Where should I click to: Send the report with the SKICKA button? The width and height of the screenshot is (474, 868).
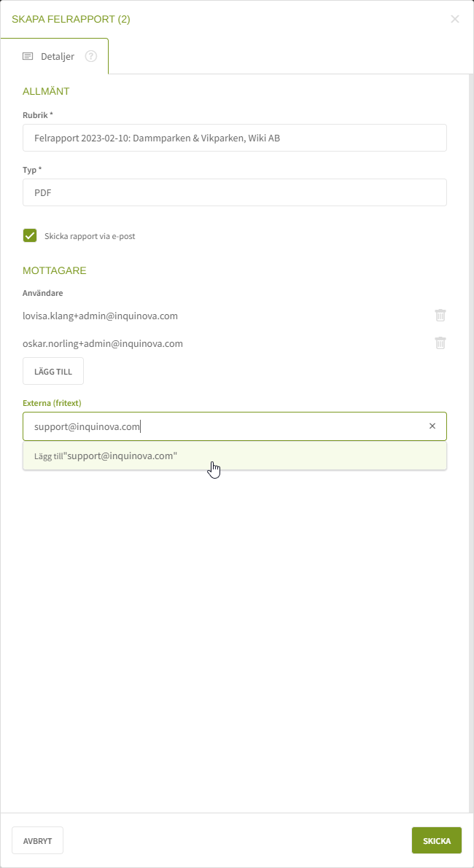[x=437, y=840]
